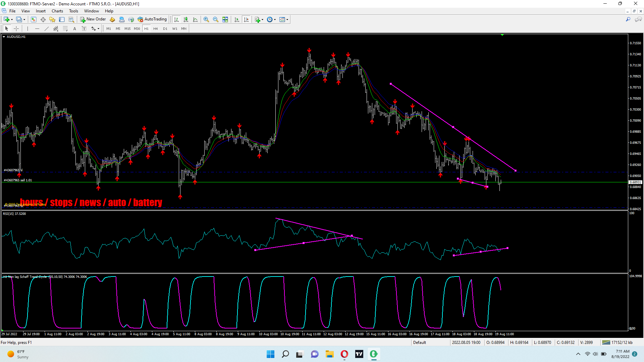644x362 pixels.
Task: Toggle the chart Auto Scroll button
Action: coord(237,19)
